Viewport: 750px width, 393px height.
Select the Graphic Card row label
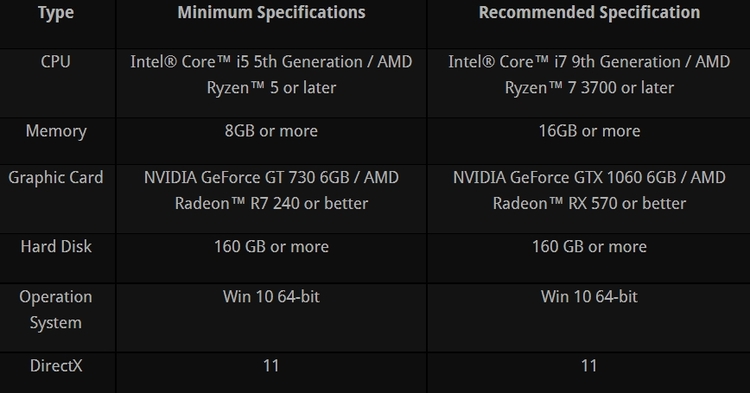click(x=56, y=177)
